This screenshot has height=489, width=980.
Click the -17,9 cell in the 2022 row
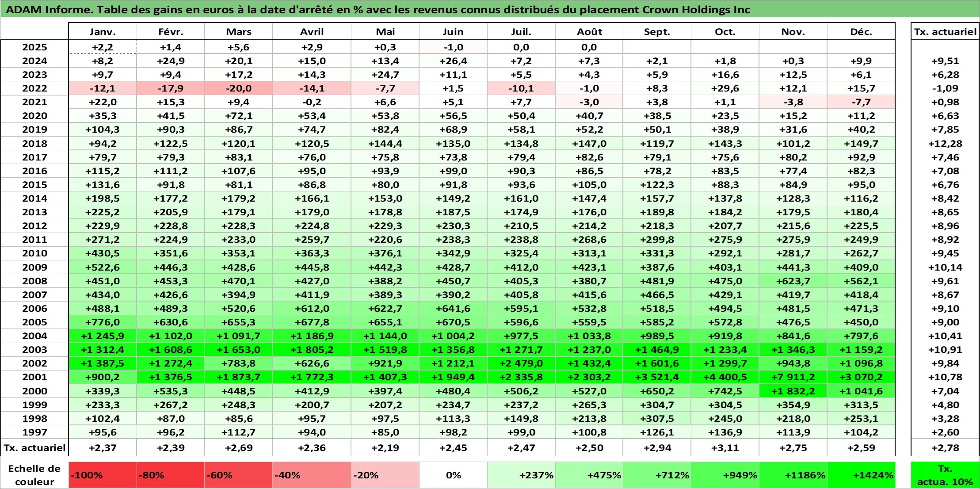tap(171, 88)
